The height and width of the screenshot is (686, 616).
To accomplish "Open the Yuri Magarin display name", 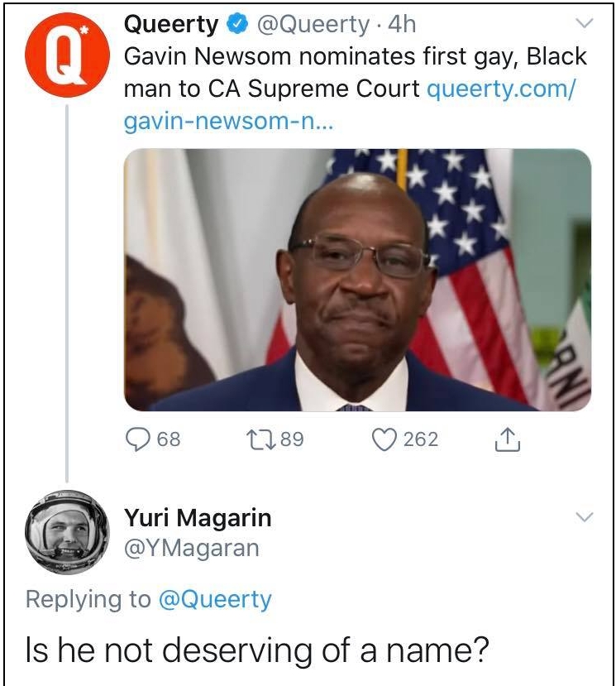I will click(x=198, y=518).
